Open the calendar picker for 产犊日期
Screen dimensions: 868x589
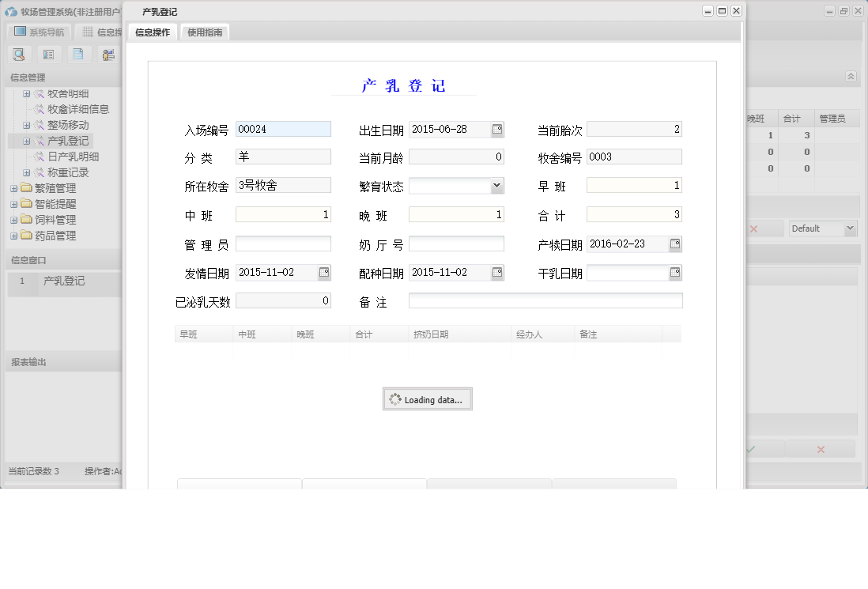click(x=674, y=244)
